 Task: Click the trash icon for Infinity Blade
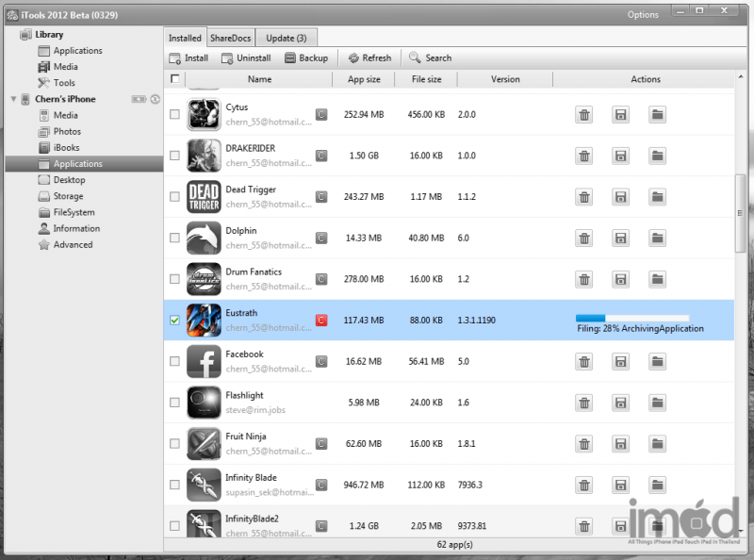(584, 485)
